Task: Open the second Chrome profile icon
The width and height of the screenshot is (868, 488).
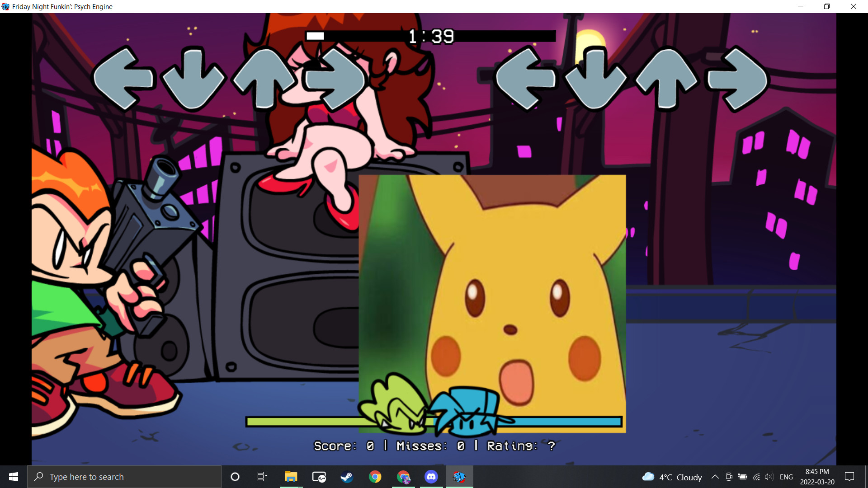Action: (x=403, y=477)
